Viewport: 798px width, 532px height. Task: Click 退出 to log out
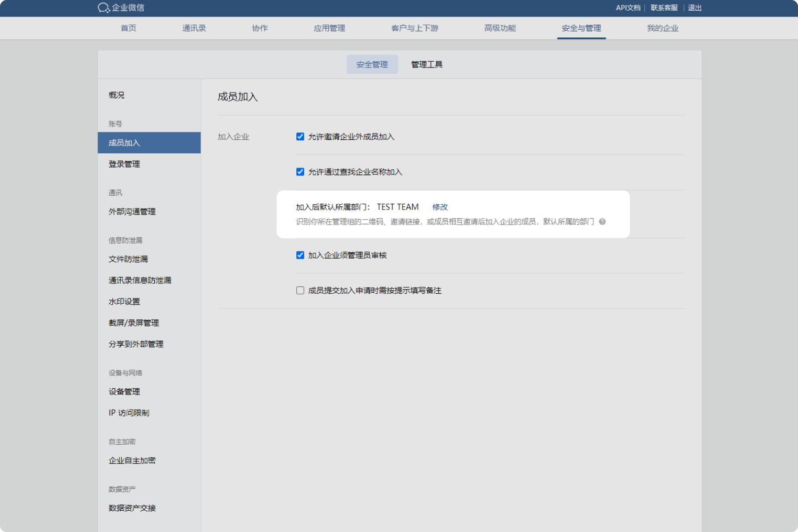pyautogui.click(x=695, y=8)
